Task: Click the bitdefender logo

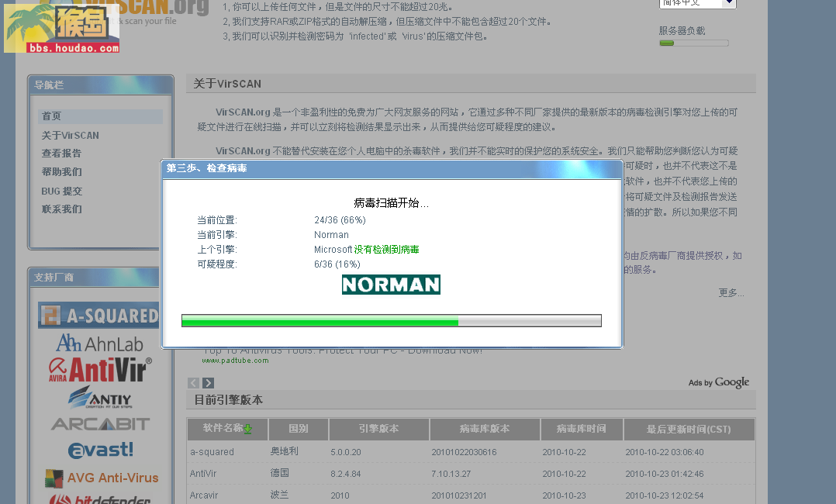Action: [100, 499]
